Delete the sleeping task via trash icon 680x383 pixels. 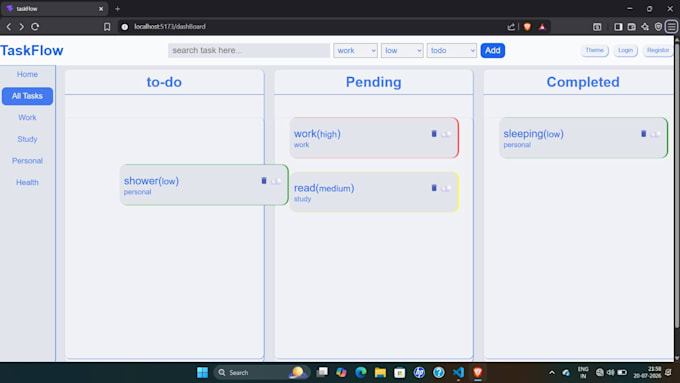click(644, 134)
